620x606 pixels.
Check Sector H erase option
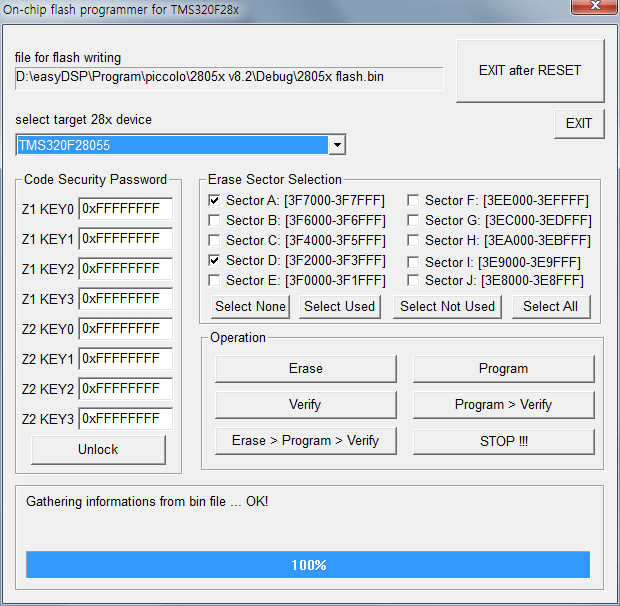coord(413,240)
